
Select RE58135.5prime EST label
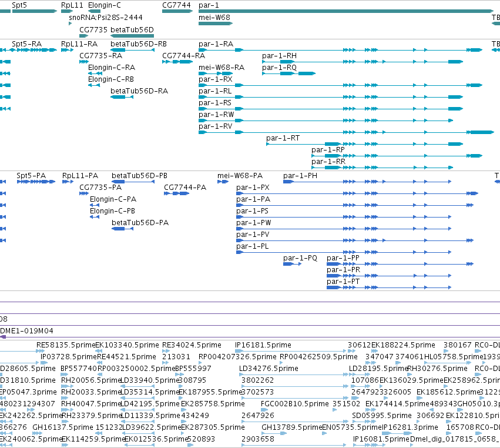point(66,345)
